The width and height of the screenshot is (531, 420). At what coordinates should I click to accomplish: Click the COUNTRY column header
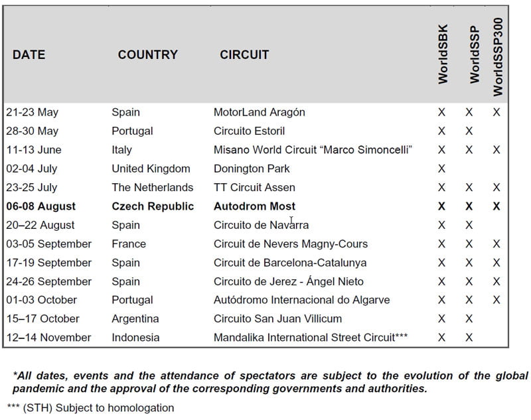(147, 55)
